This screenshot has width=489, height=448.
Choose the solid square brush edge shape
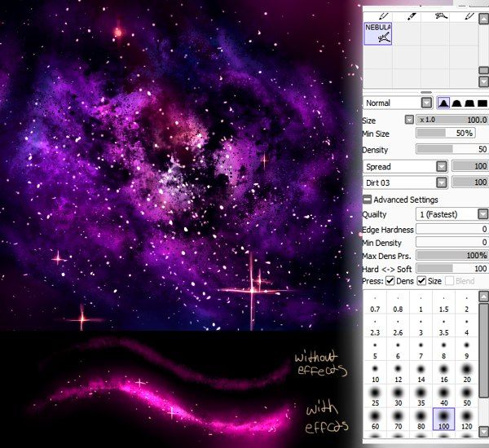(482, 103)
